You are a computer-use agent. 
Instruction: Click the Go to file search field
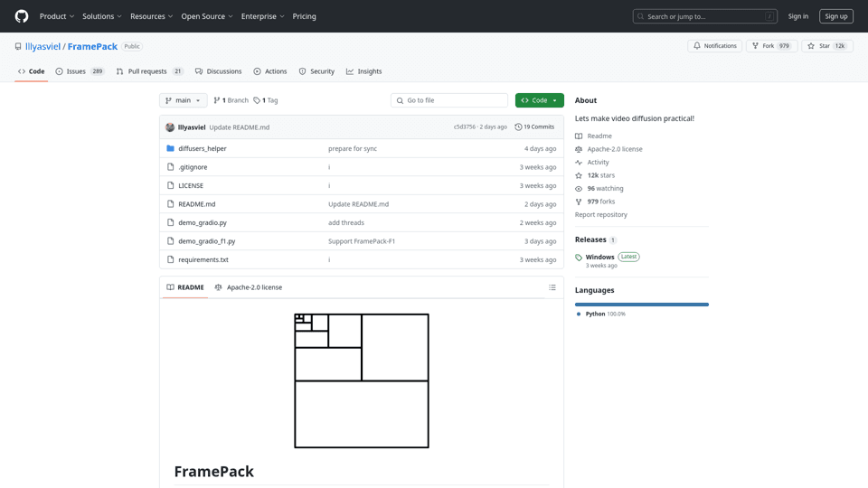click(449, 100)
